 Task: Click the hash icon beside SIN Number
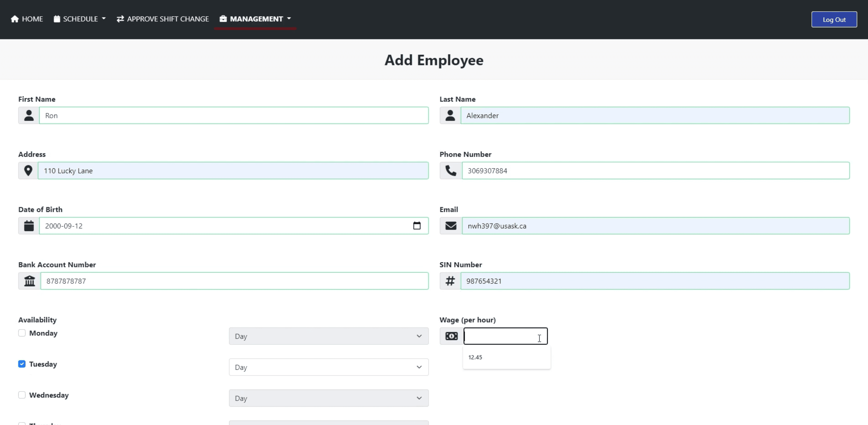(x=450, y=281)
